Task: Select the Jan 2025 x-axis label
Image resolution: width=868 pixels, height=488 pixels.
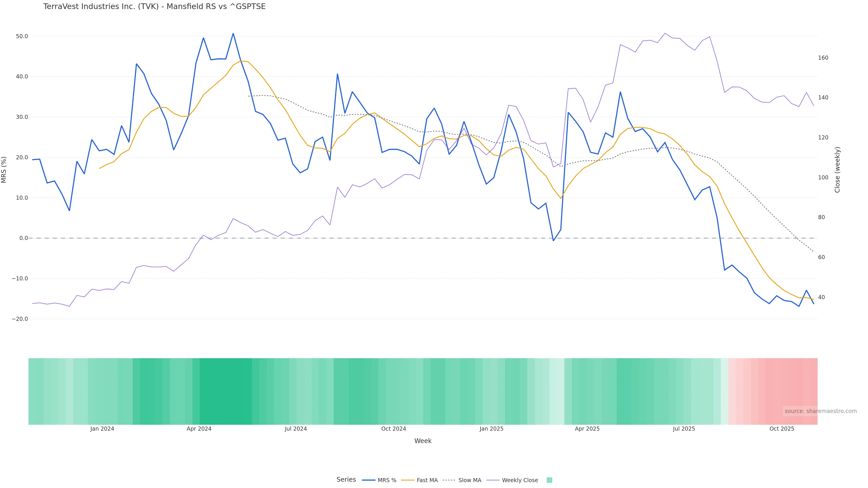Action: (x=491, y=429)
